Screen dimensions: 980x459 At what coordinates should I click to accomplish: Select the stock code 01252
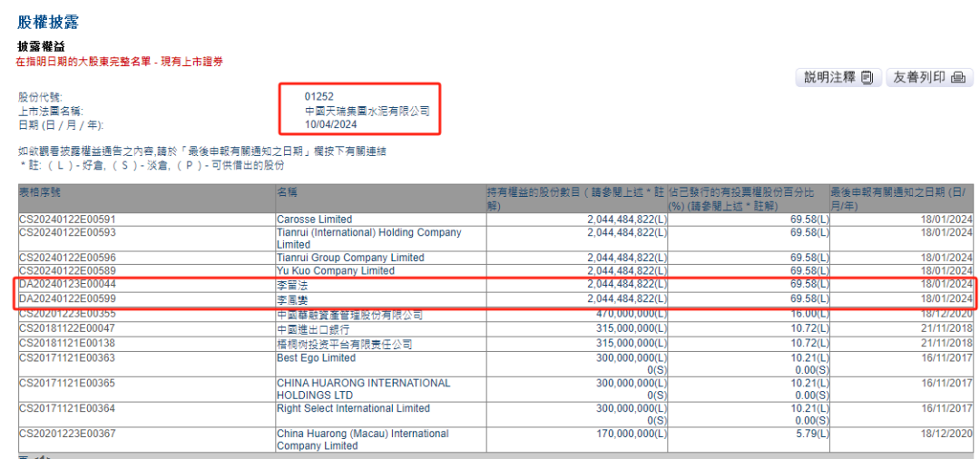tap(318, 97)
